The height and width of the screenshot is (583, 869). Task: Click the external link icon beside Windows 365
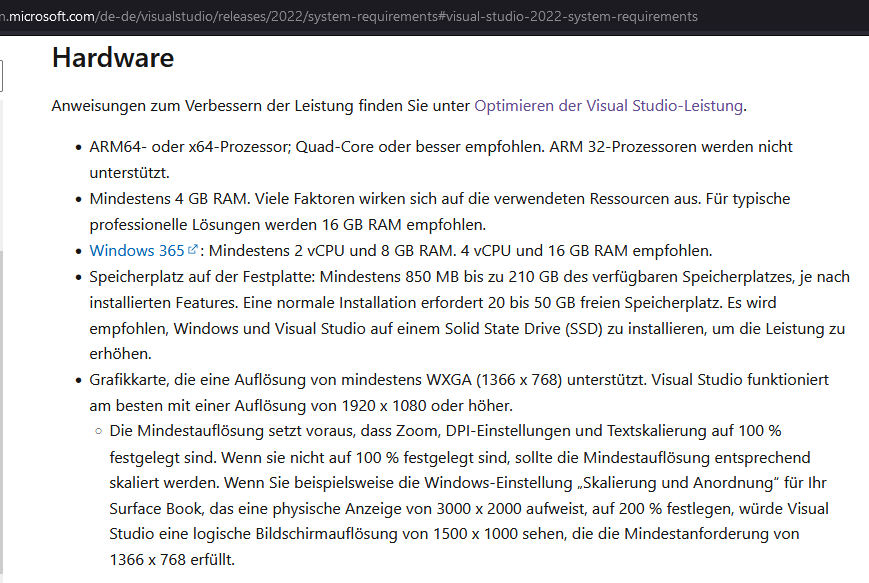click(x=192, y=250)
